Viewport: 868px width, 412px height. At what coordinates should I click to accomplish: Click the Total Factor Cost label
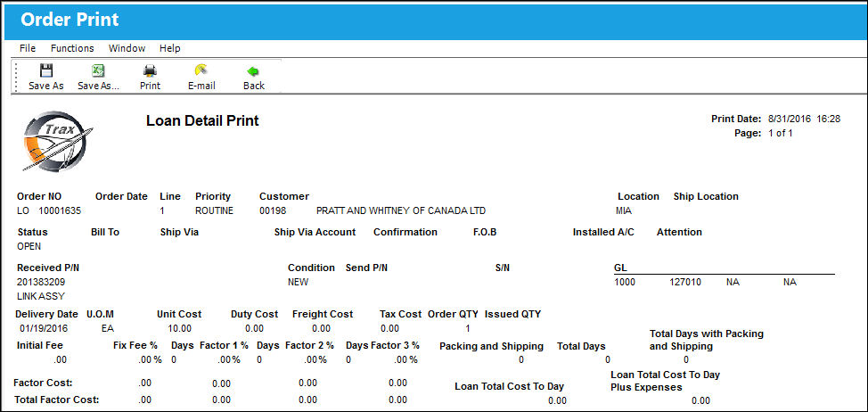[56, 400]
